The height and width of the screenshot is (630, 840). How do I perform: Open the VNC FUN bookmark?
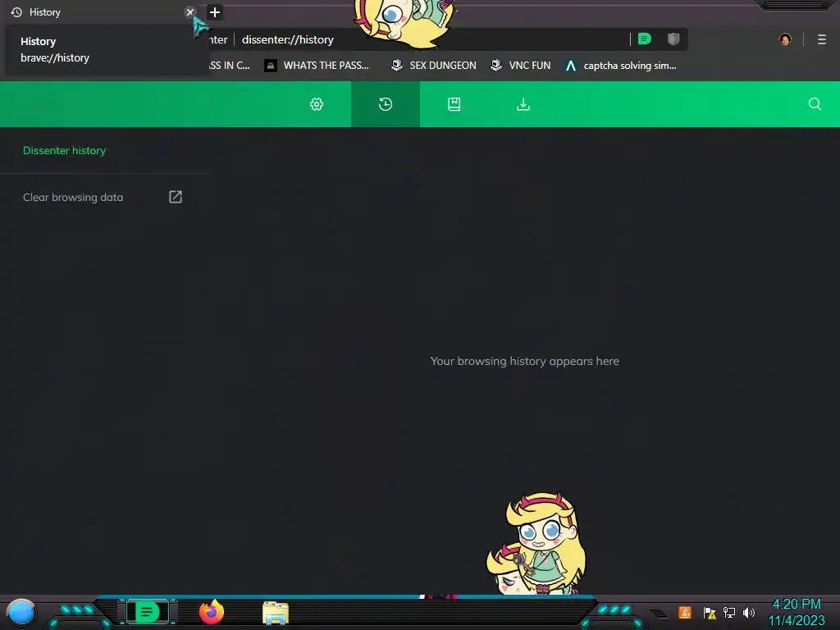[521, 66]
